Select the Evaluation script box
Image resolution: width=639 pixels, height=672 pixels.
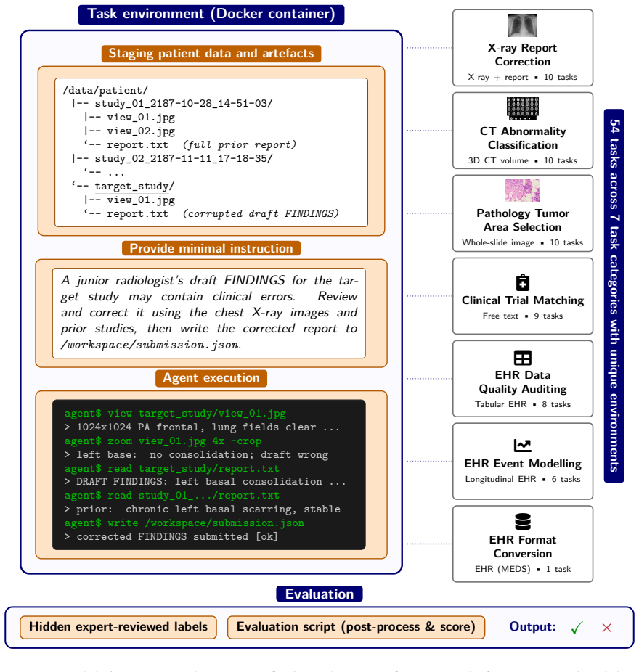(x=356, y=628)
